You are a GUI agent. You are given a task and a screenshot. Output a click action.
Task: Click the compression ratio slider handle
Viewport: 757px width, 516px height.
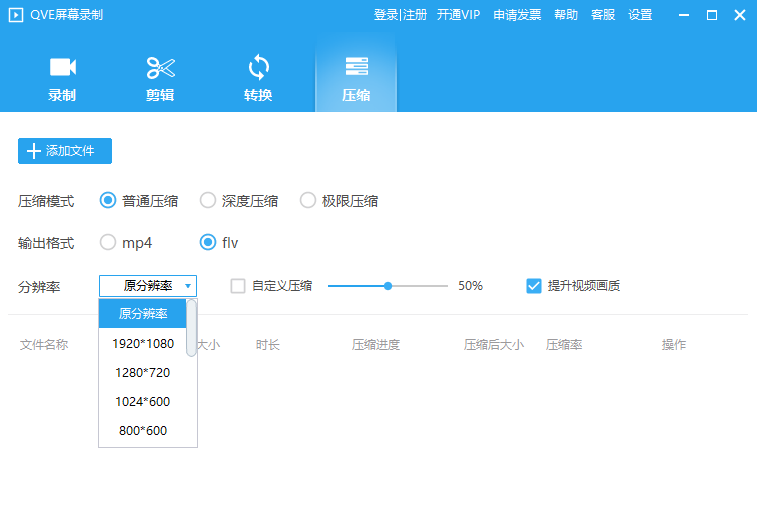[388, 286]
